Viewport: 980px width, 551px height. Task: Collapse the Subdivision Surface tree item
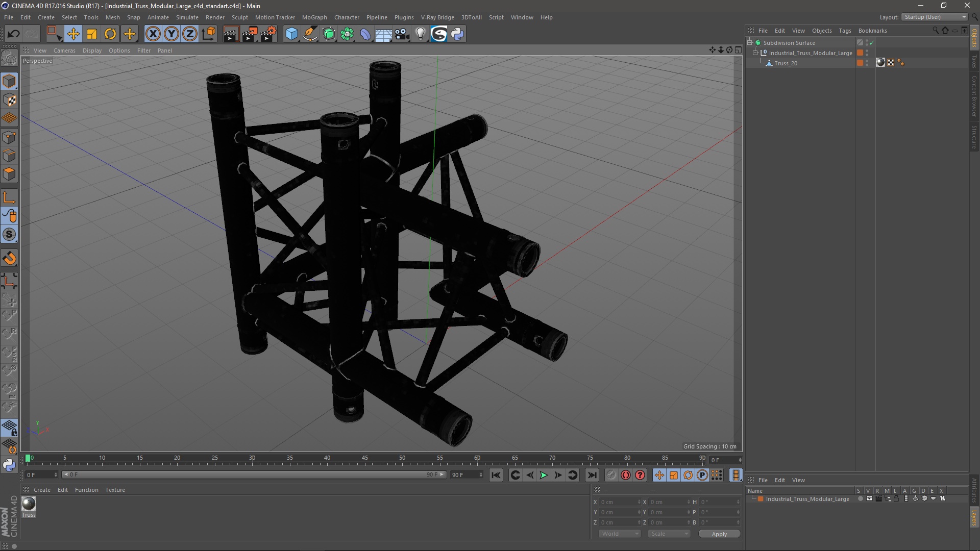750,42
